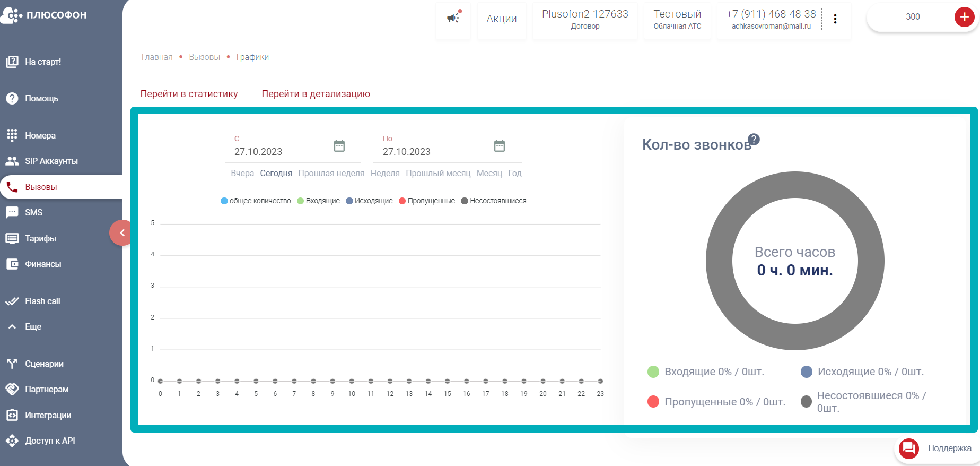The image size is (980, 466).
Task: Toggle «общее количество» series in legend
Action: click(256, 201)
